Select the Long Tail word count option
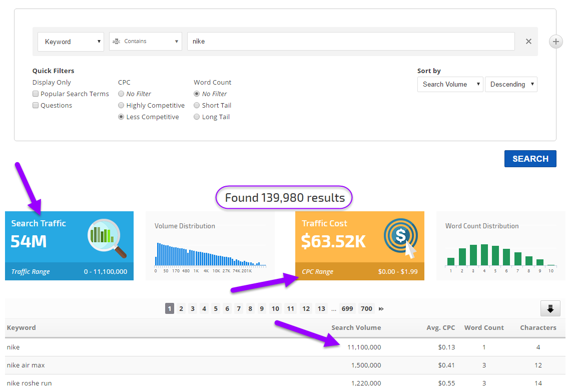 197,117
